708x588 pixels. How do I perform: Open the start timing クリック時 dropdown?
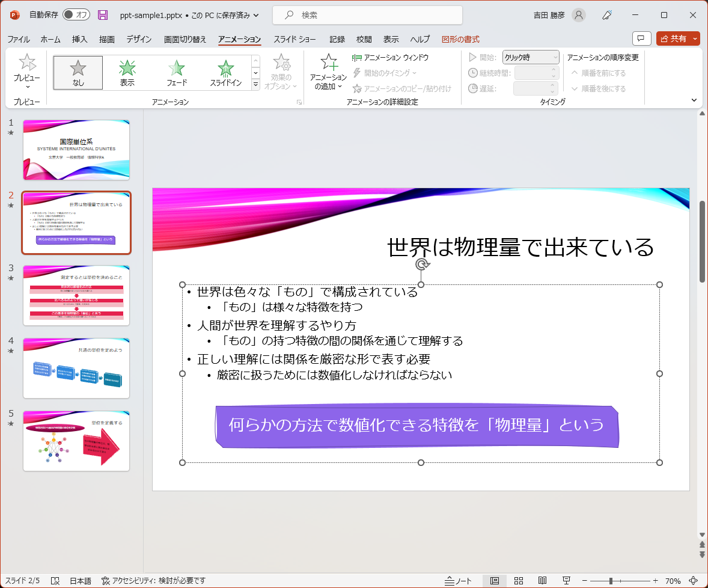coord(531,57)
